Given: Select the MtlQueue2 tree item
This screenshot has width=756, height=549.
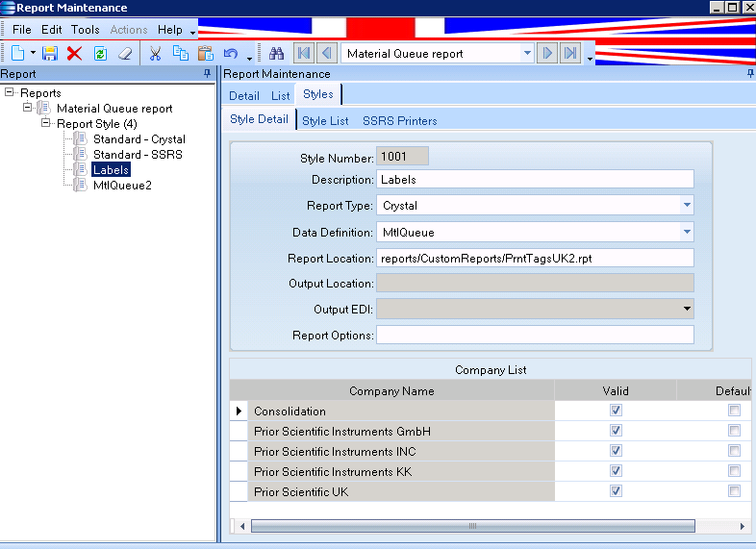Looking at the screenshot, I should coord(122,186).
